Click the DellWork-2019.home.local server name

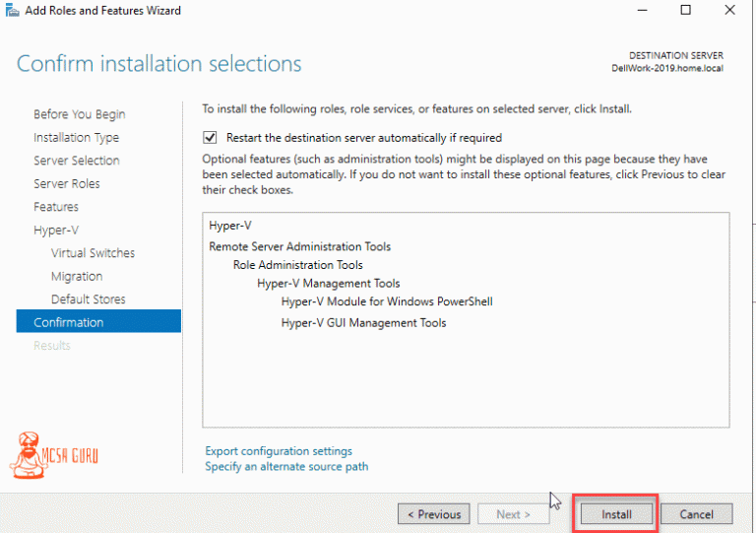pos(667,68)
